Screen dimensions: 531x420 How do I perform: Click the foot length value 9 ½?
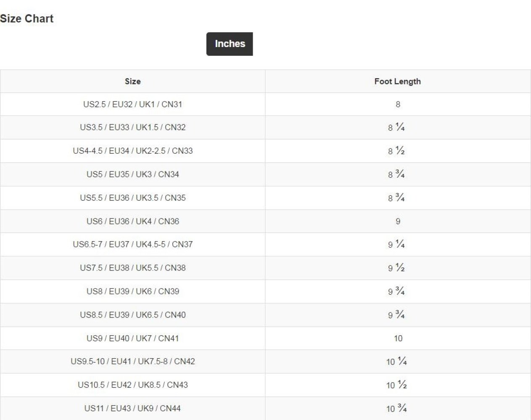point(396,268)
